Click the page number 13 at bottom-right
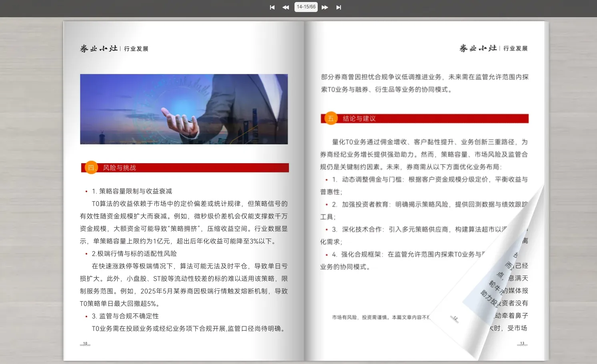The image size is (597, 364). [x=522, y=343]
